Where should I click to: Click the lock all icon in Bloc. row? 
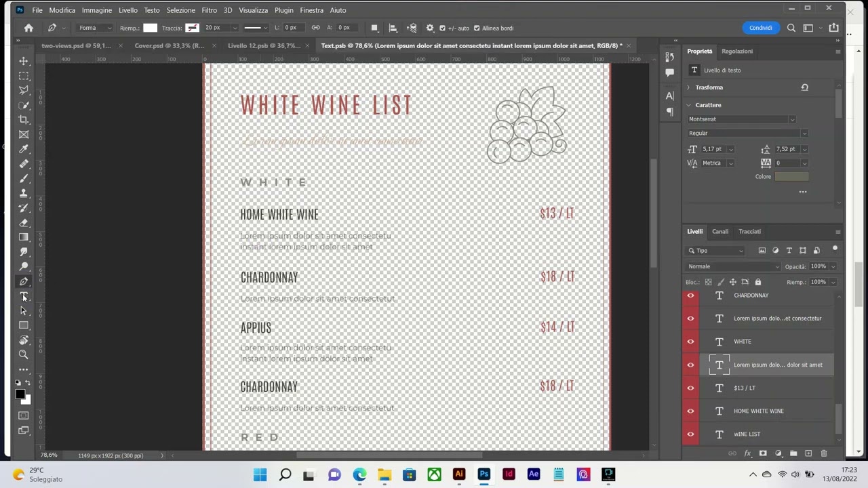tap(758, 282)
